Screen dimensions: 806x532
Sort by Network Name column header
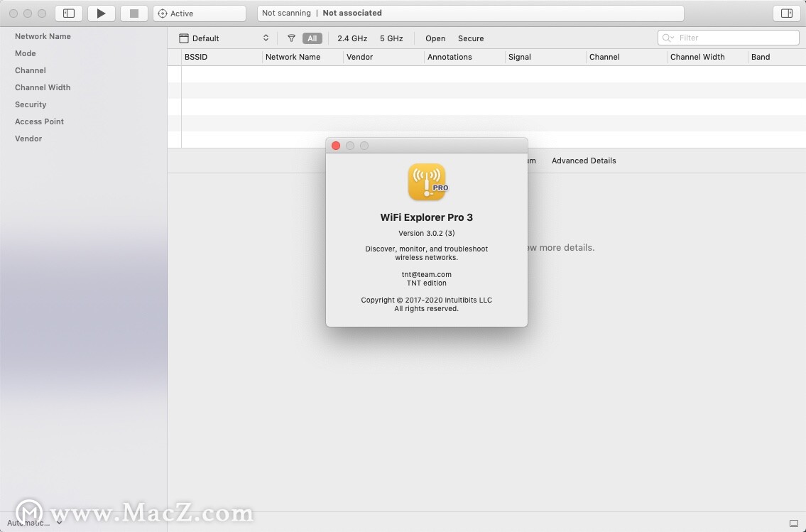click(x=303, y=57)
